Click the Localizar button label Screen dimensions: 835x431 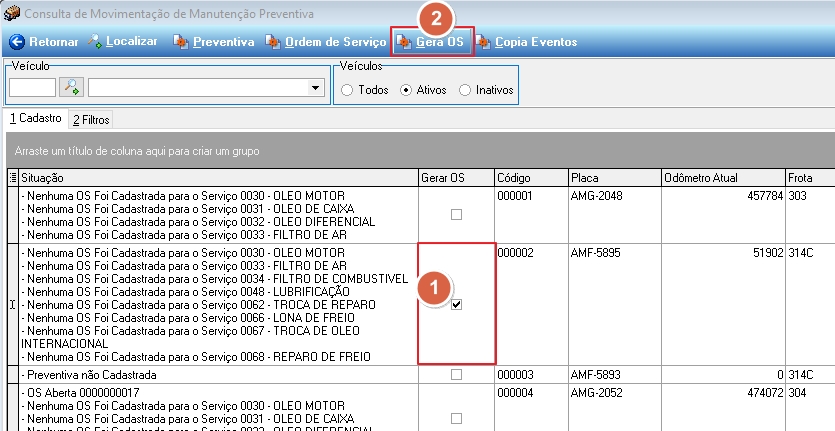pyautogui.click(x=132, y=42)
